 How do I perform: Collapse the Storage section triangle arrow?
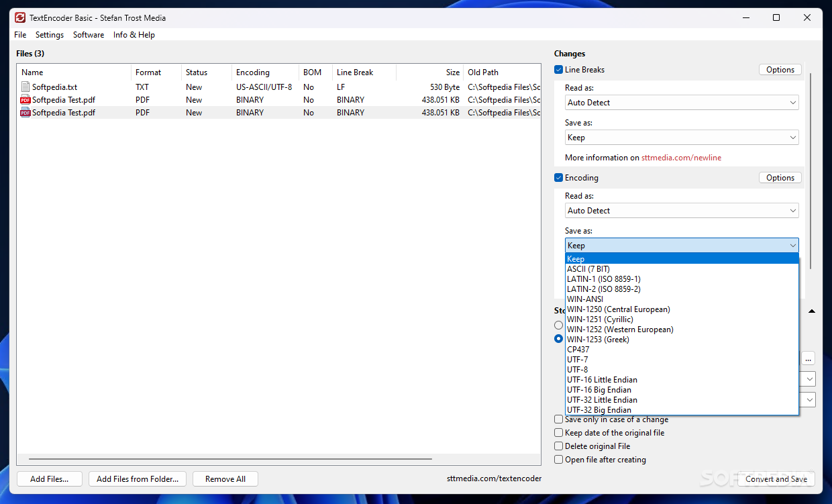812,311
